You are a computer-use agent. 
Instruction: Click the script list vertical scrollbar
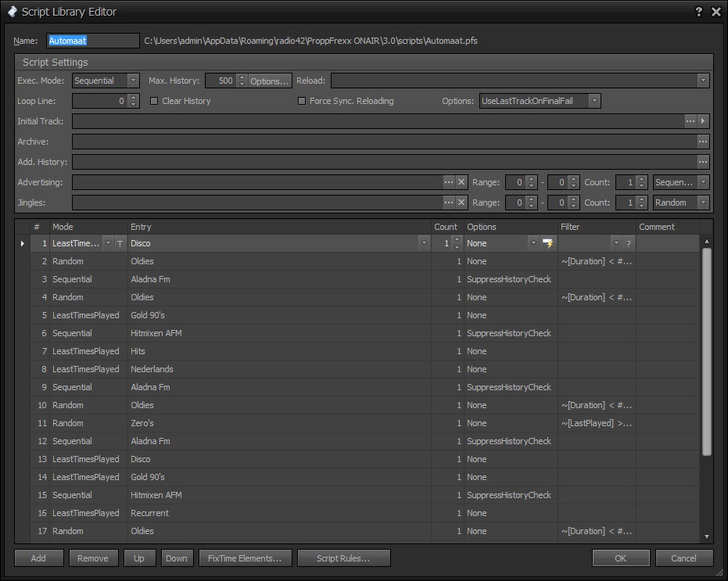pos(707,352)
